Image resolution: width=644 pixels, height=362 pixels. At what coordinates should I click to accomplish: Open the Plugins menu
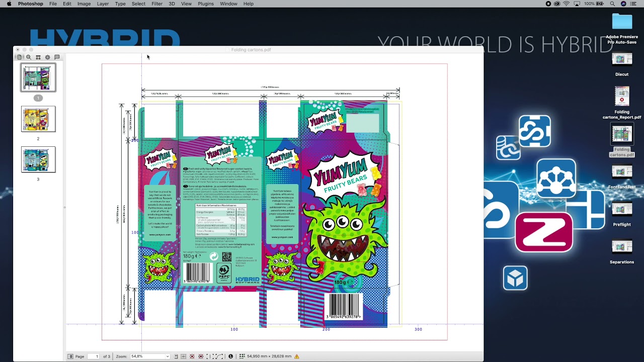tap(206, 4)
